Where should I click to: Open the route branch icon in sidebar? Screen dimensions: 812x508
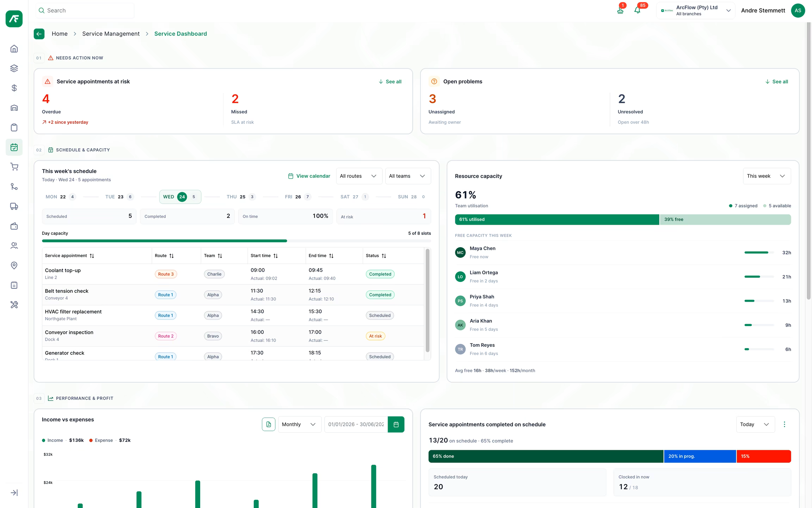(x=14, y=187)
